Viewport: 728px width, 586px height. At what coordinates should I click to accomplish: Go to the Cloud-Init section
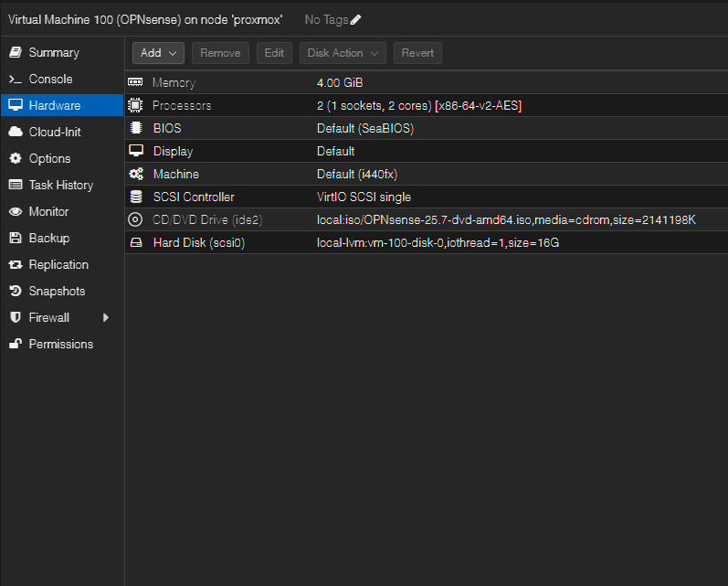click(x=55, y=132)
